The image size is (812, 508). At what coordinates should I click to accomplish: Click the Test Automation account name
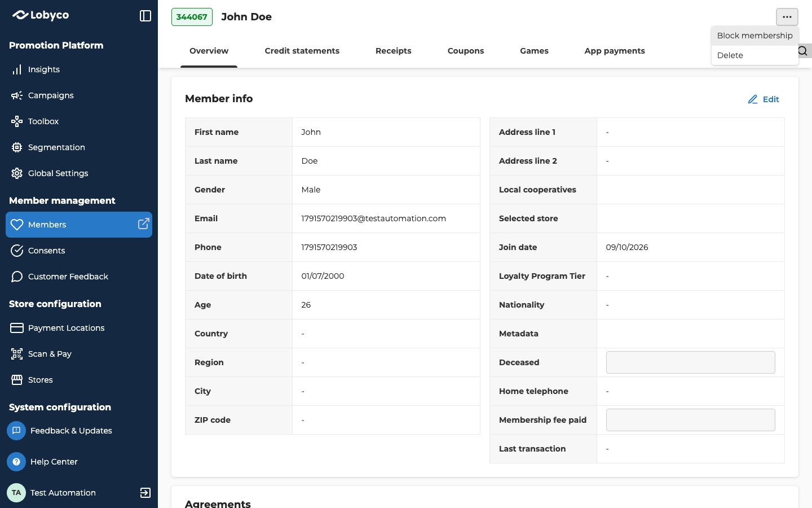click(63, 493)
